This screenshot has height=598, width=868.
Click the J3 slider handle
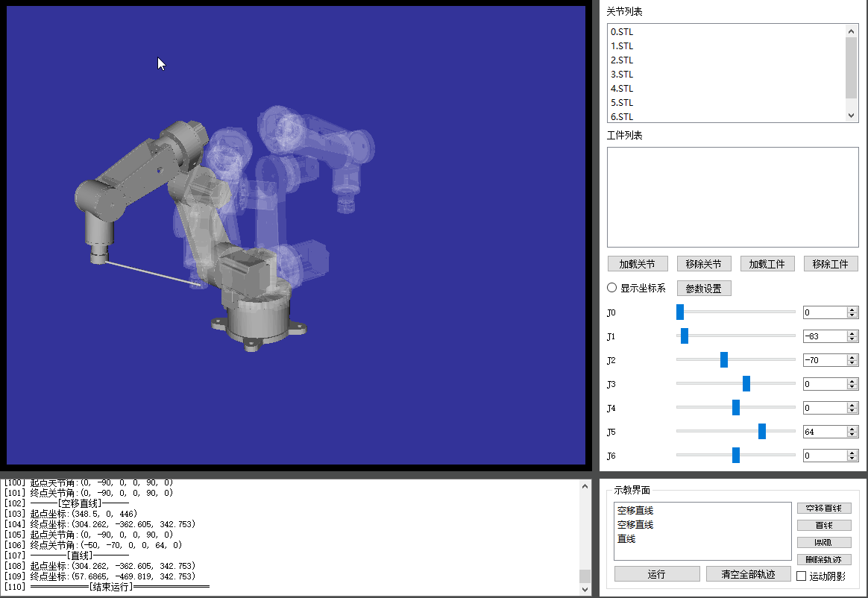[746, 384]
